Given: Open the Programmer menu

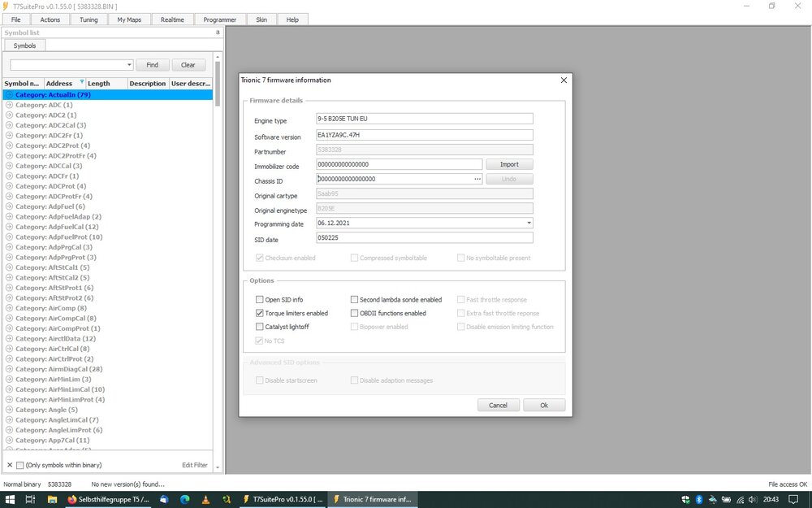Looking at the screenshot, I should click(219, 20).
